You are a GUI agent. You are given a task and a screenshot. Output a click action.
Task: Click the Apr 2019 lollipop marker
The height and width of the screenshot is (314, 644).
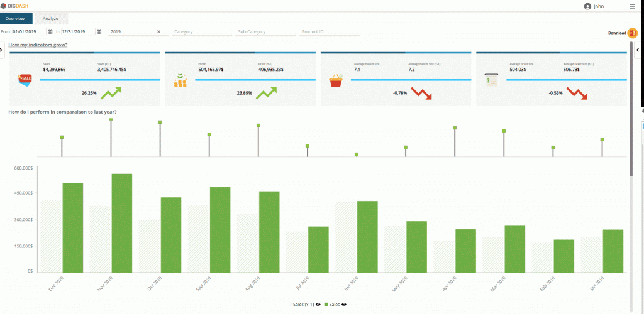[x=455, y=128]
